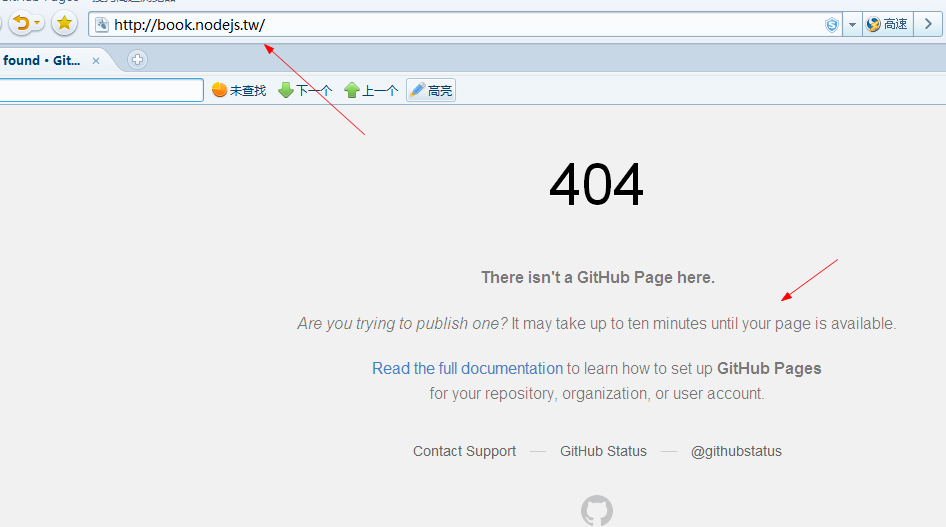Click 'Are you trying to publish one?' text

[x=402, y=324]
